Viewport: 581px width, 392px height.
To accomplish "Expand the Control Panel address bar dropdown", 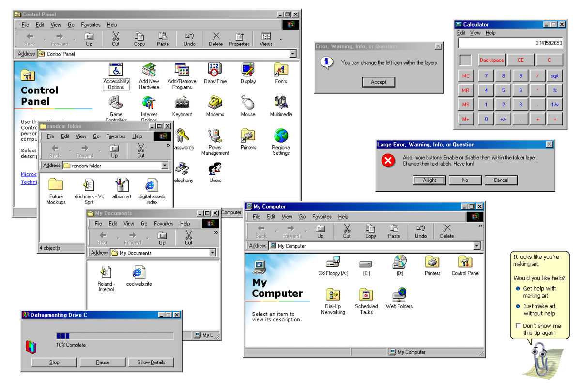I will coord(293,54).
